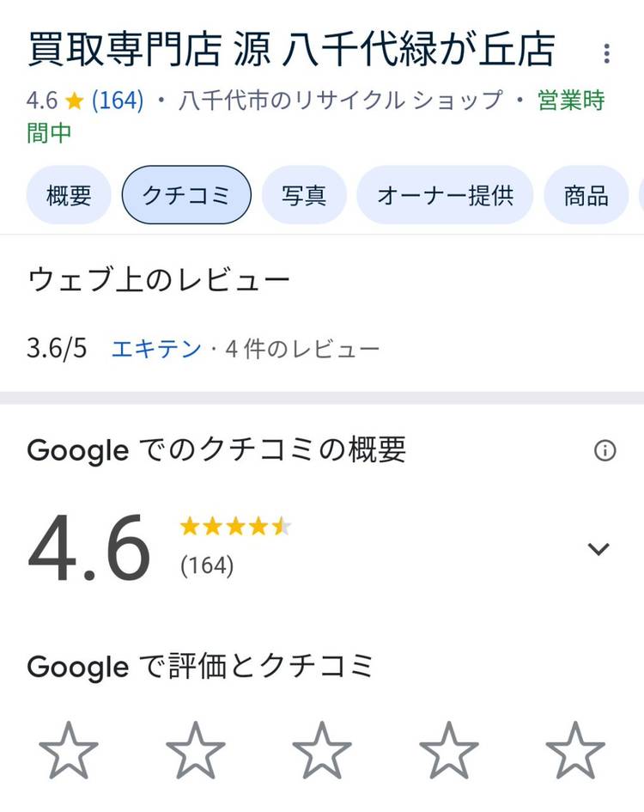Open the 写真 tab
Image resolution: width=644 pixels, height=812 pixels.
[x=304, y=196]
